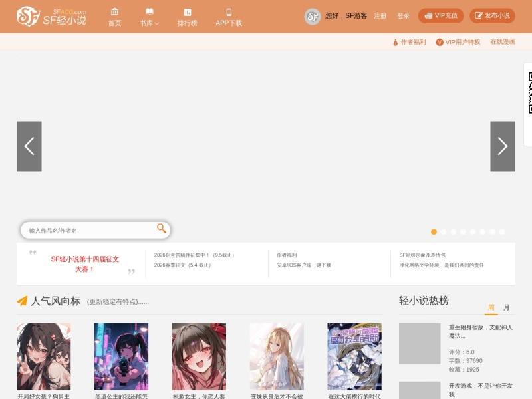Click the VIP充值 button
This screenshot has height=399, width=532.
click(441, 15)
